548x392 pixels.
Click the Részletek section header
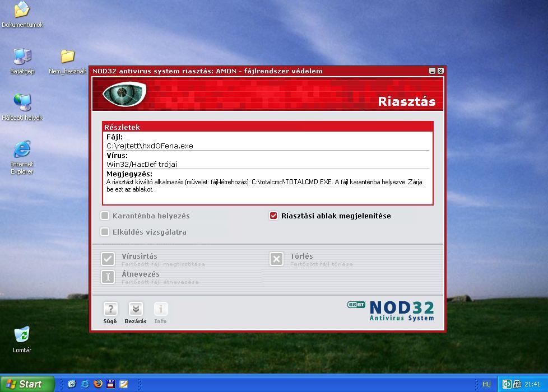click(268, 127)
